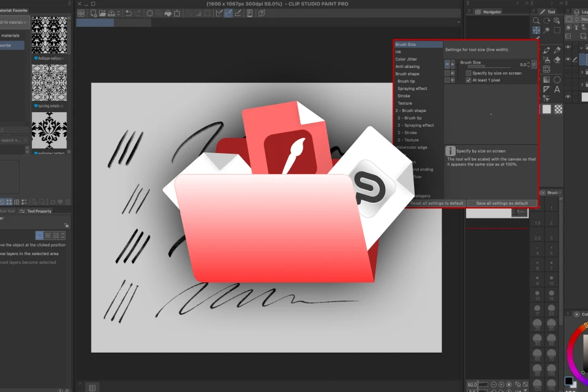Create a new canvas with toolbar icon

[93, 13]
